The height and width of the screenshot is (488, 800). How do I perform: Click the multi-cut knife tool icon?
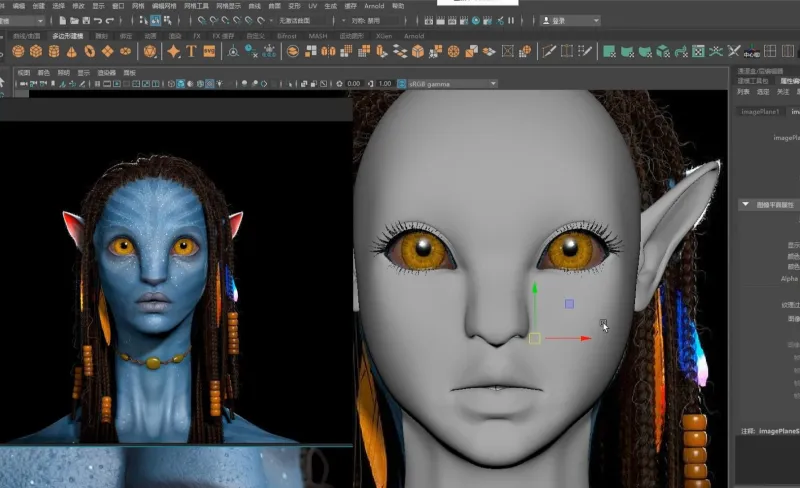point(549,51)
